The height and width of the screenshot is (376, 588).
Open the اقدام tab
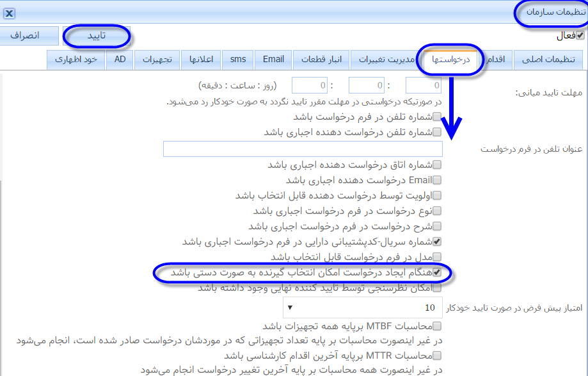[497, 60]
